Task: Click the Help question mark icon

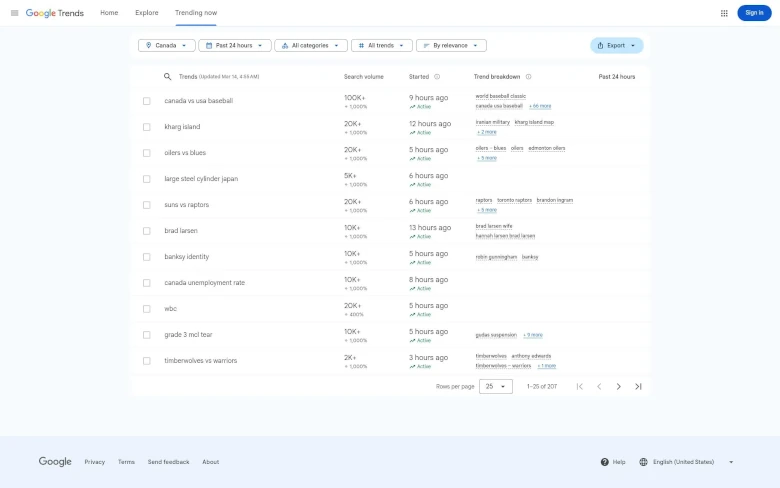Action: [605, 462]
